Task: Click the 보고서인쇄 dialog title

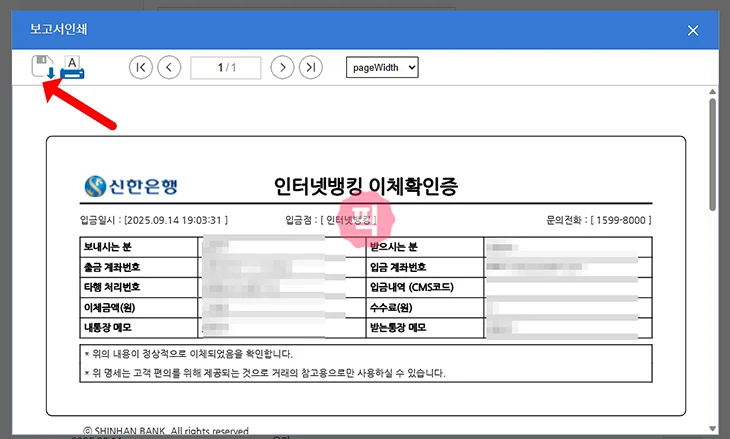Action: pos(59,29)
